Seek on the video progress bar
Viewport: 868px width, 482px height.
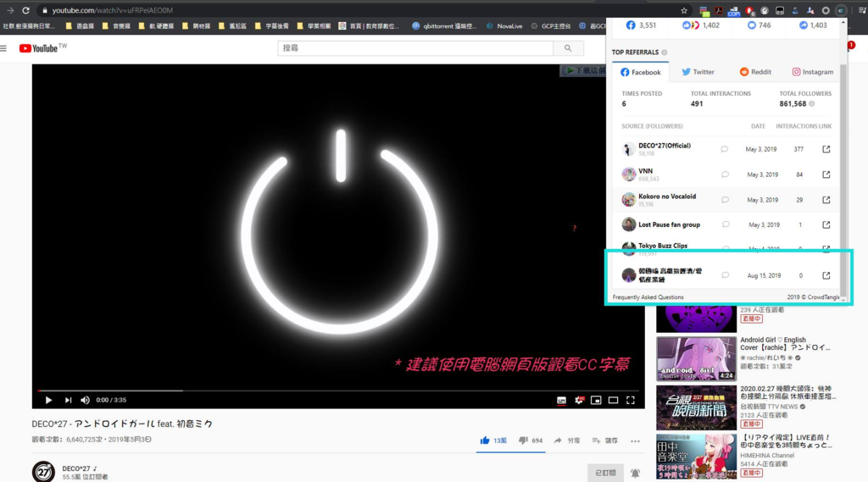(338, 391)
